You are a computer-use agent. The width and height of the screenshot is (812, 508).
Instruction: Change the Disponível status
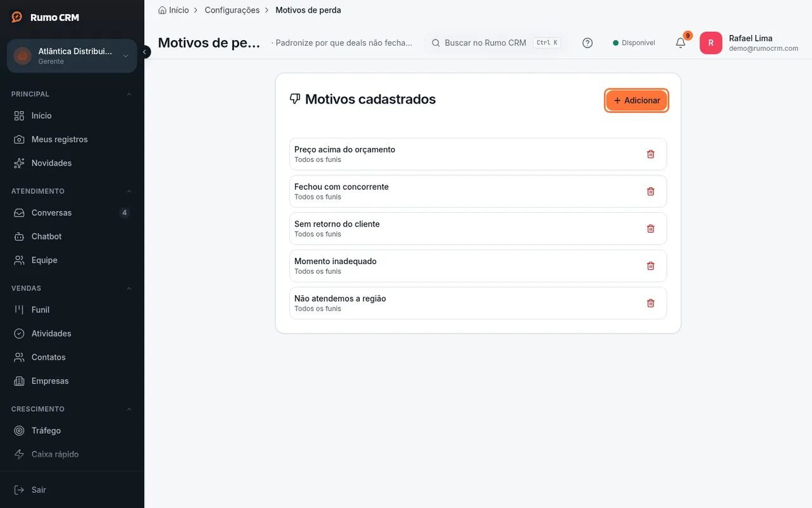[x=634, y=43]
